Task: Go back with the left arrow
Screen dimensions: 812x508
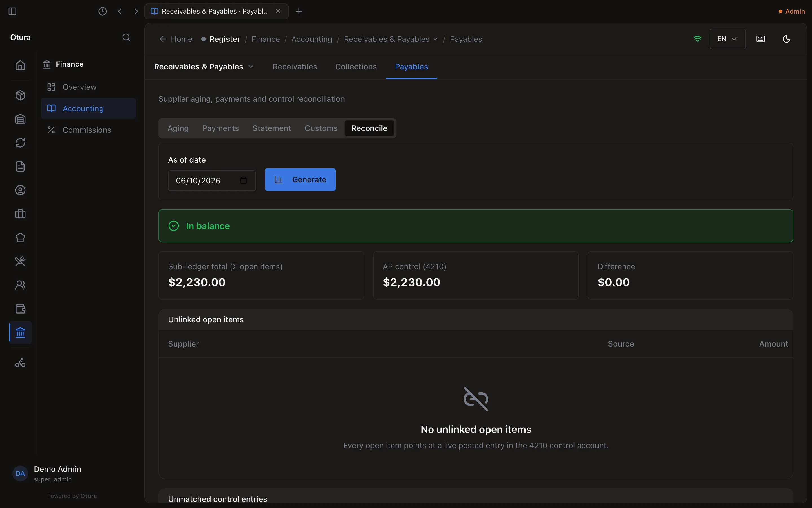Action: [x=120, y=11]
